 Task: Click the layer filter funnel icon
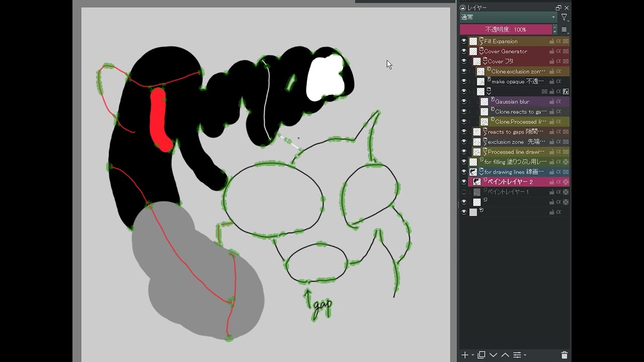coord(564,18)
